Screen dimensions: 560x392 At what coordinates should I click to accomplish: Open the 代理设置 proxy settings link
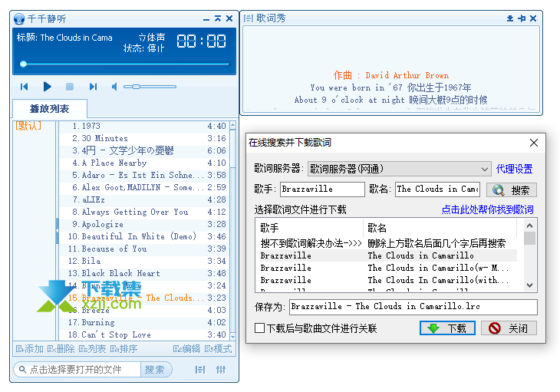[x=514, y=169]
